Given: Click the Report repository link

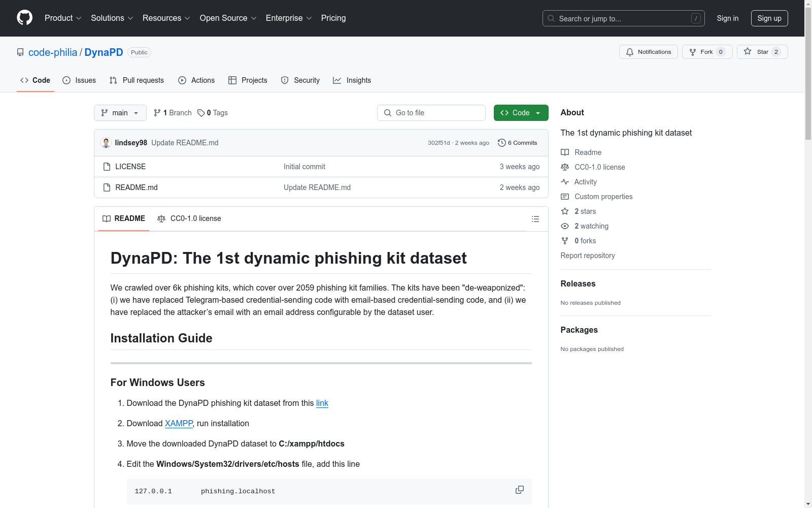Looking at the screenshot, I should click(x=588, y=256).
